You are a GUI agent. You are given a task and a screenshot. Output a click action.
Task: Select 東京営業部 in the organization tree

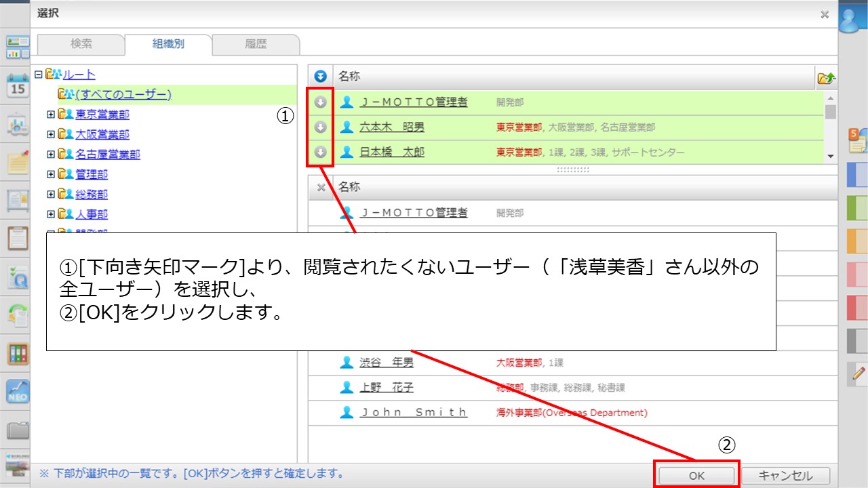(102, 115)
